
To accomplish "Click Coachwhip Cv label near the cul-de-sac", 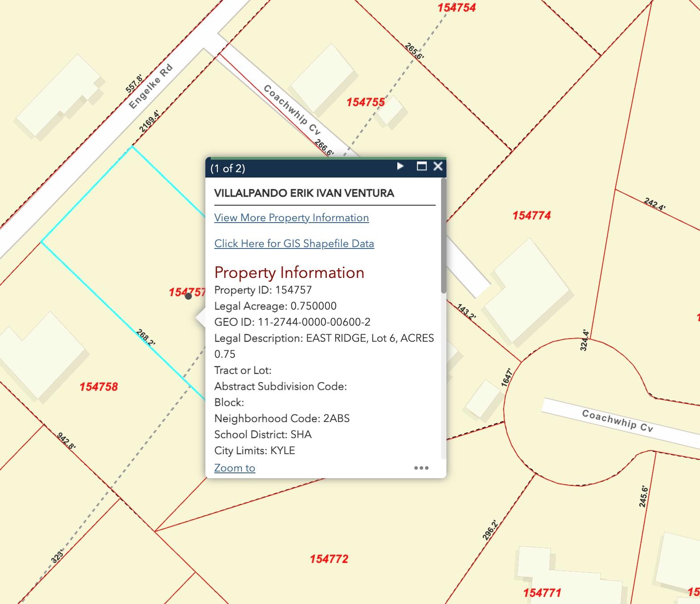I will (x=617, y=421).
